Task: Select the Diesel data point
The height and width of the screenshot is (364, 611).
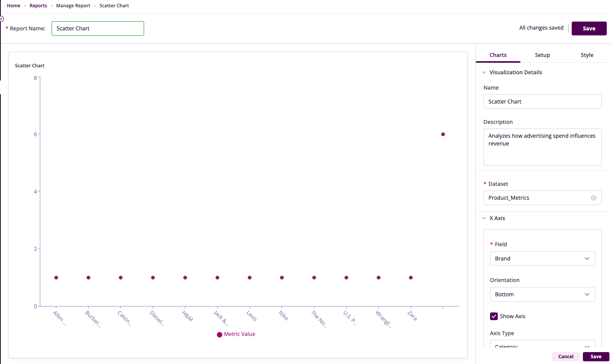Action: click(x=153, y=277)
